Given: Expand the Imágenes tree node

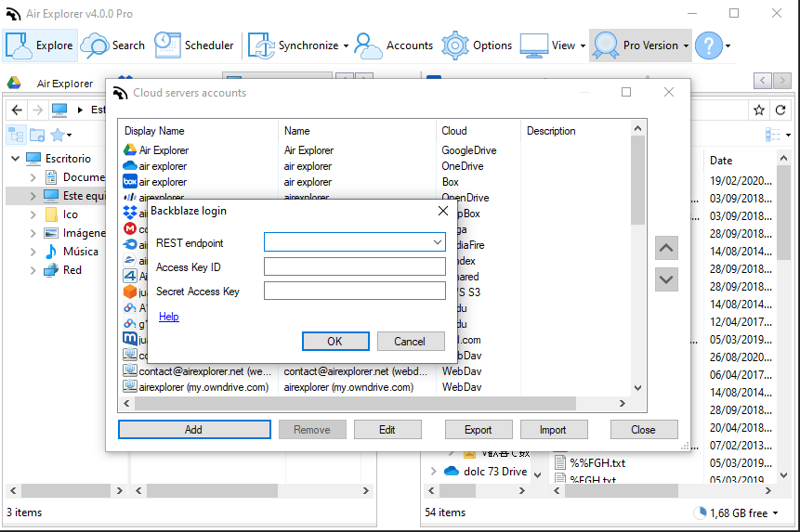Looking at the screenshot, I should [x=33, y=233].
